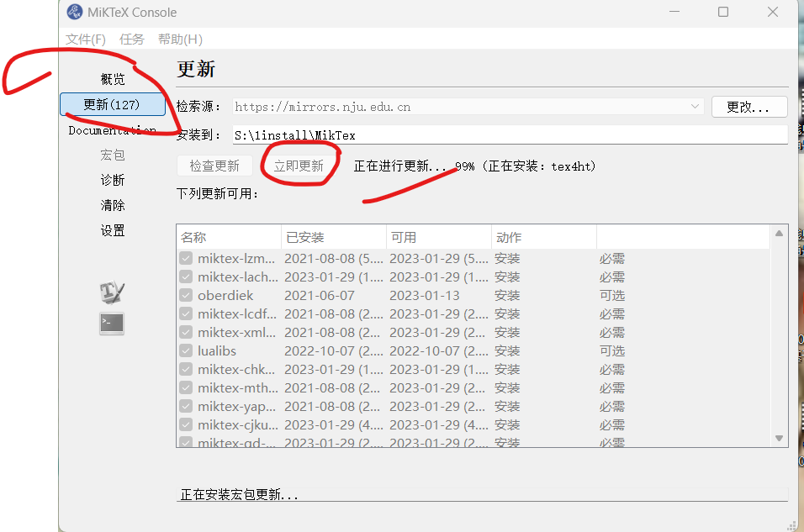804x532 pixels.
Task: Toggle checkbox for miktex-mth... package
Action: click(186, 387)
